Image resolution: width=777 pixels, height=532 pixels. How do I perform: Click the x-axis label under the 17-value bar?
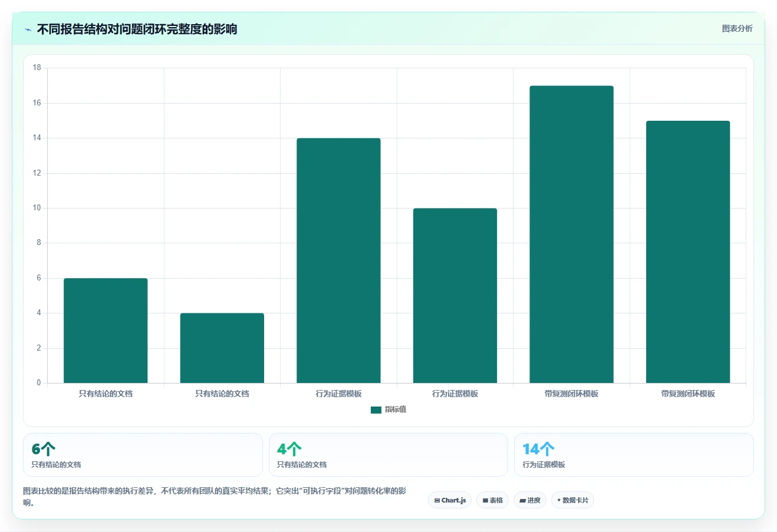pyautogui.click(x=571, y=394)
